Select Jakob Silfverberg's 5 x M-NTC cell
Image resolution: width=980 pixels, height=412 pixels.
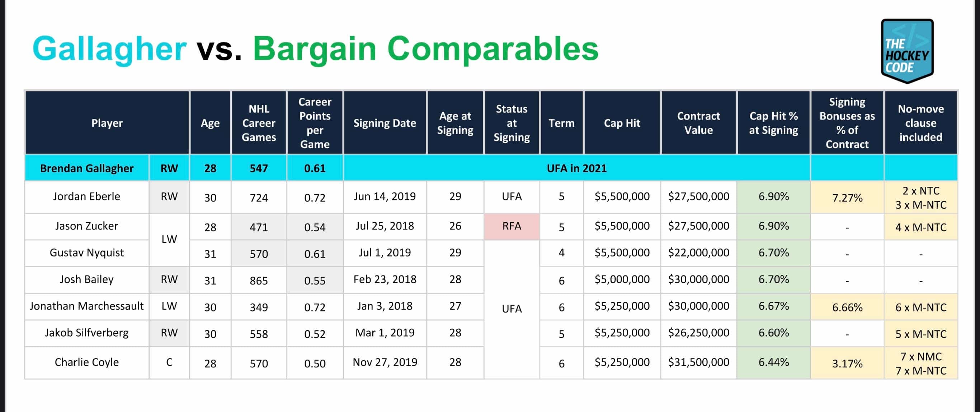921,334
